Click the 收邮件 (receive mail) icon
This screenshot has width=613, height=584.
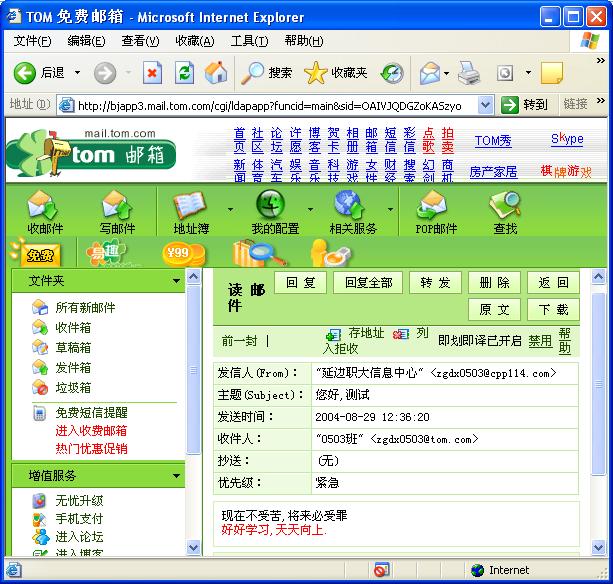click(x=45, y=206)
